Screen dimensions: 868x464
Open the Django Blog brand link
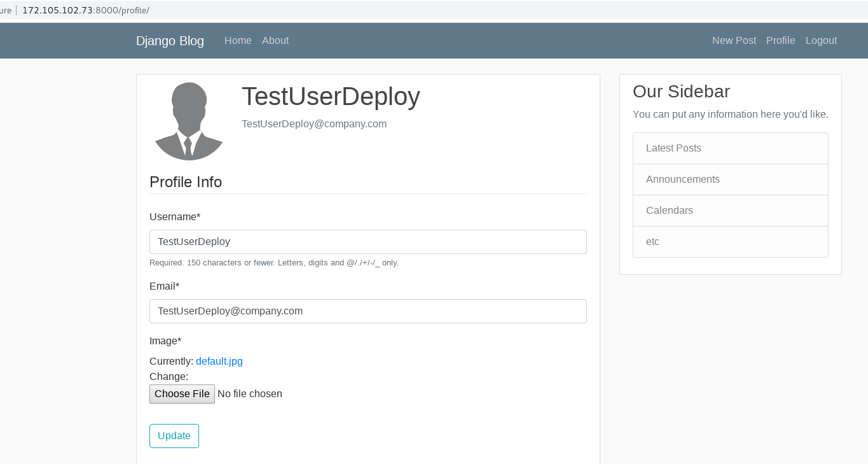coord(170,41)
